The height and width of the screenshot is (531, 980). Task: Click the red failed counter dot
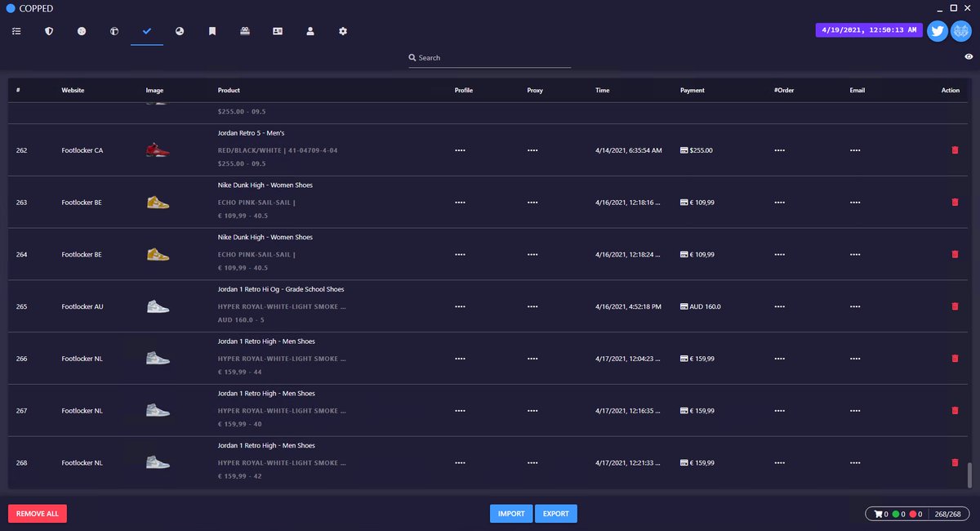(x=913, y=514)
